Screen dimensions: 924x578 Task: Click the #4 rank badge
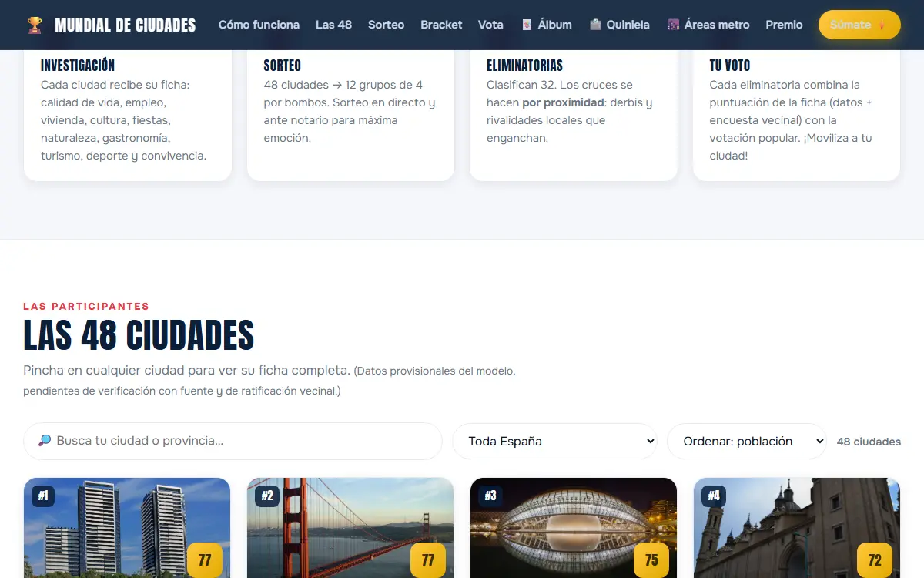coord(714,496)
